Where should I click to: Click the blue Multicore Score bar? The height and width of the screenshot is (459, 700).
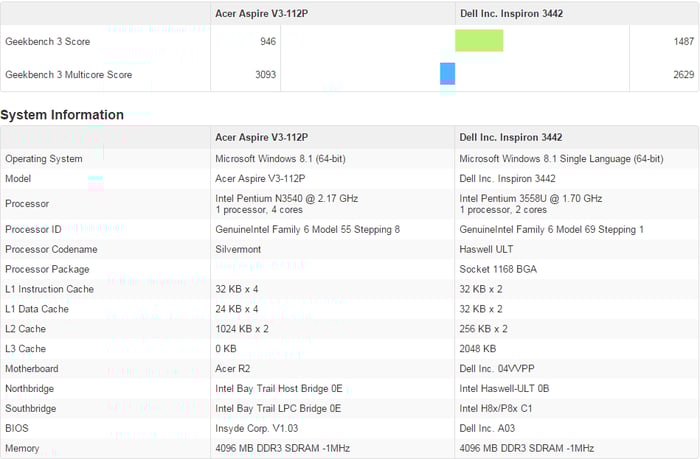[447, 74]
